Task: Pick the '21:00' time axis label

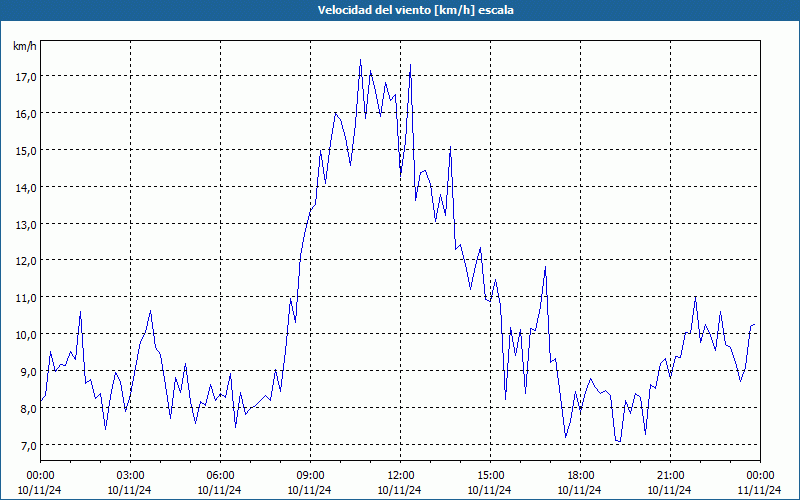Action: [x=670, y=476]
